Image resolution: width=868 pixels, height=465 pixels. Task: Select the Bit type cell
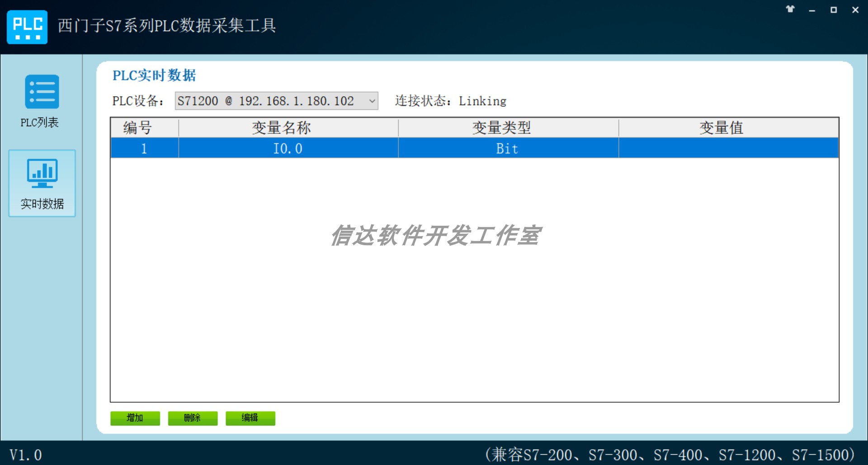coord(508,148)
